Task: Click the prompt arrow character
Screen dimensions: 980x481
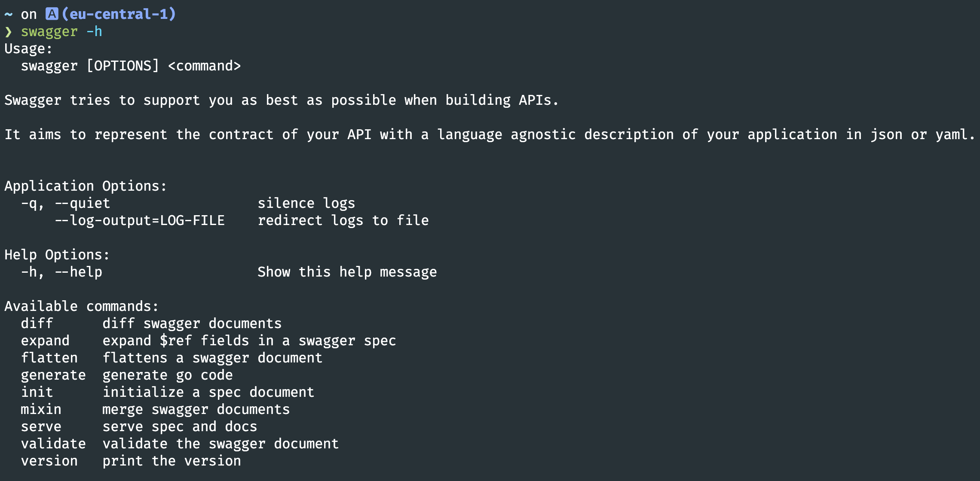Action: point(8,32)
